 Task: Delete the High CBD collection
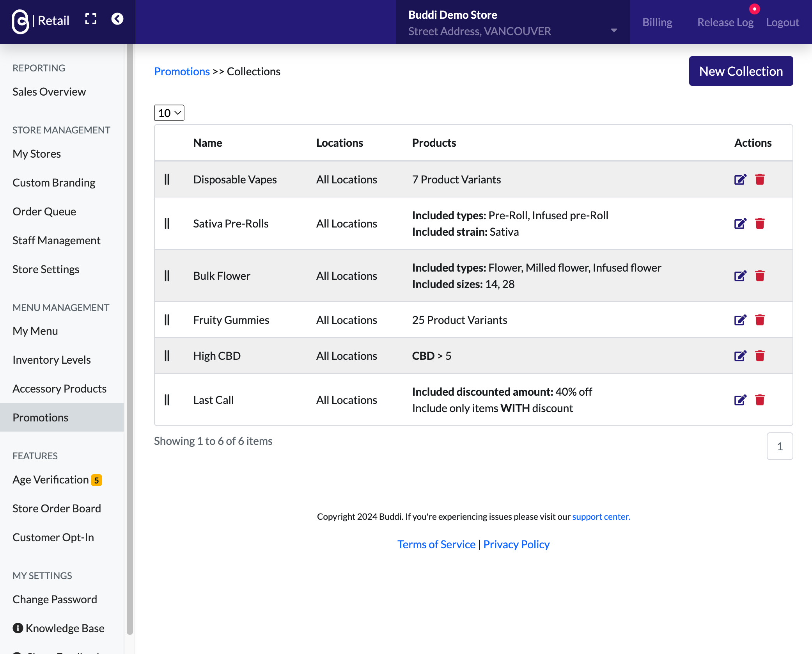[760, 356]
